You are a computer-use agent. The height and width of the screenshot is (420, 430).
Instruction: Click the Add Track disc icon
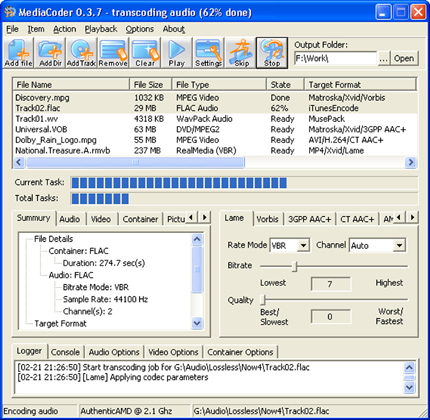[81, 53]
